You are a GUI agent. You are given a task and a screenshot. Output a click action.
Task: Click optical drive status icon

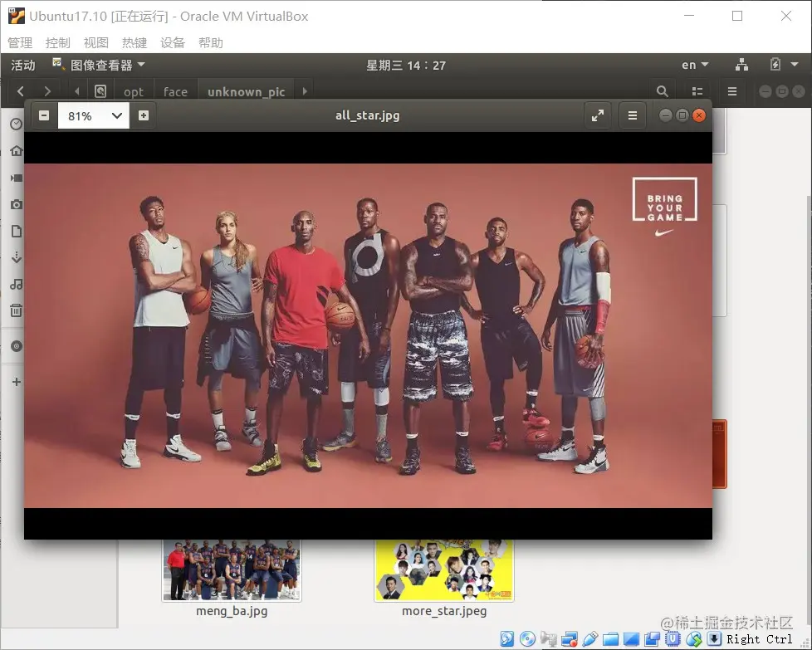pos(528,638)
